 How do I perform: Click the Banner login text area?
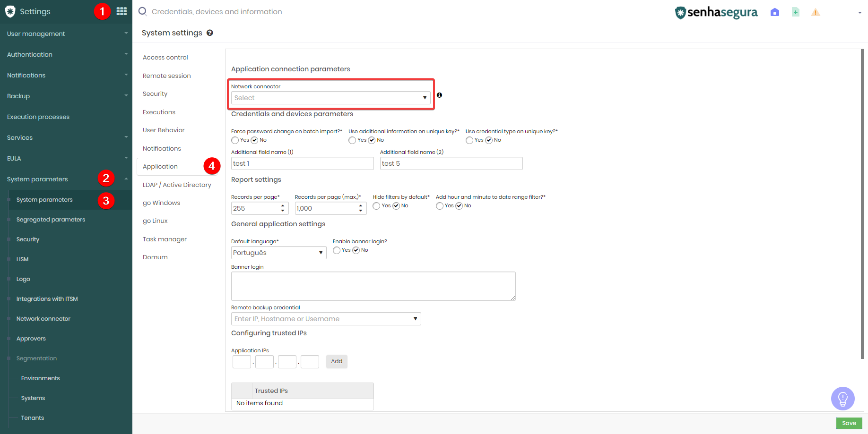pyautogui.click(x=373, y=286)
